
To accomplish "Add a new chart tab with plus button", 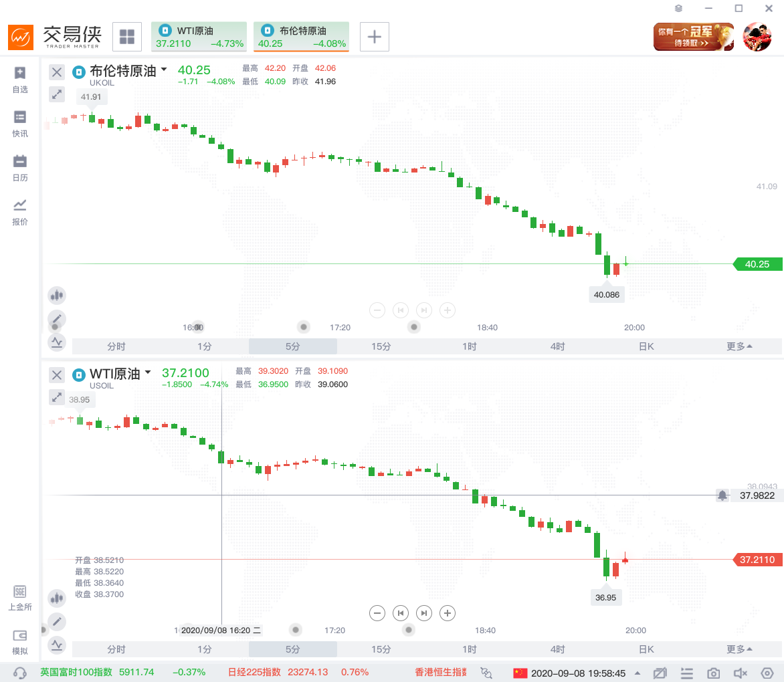I will tap(375, 36).
